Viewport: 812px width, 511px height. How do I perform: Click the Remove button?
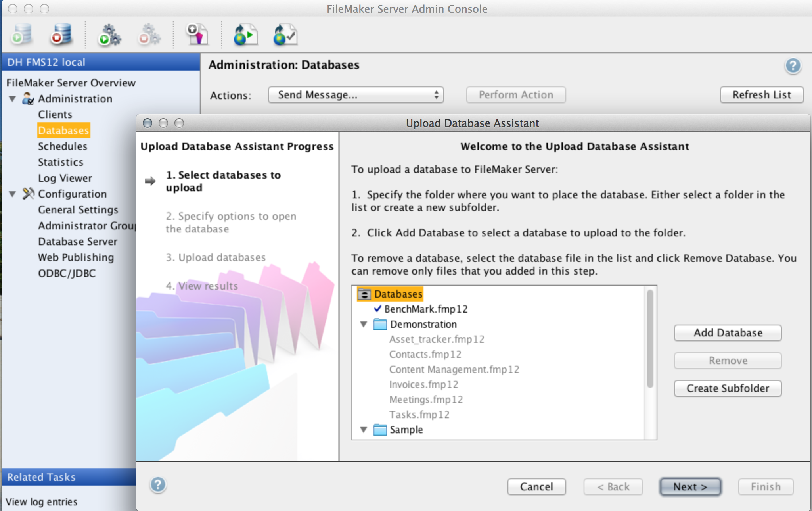(728, 361)
